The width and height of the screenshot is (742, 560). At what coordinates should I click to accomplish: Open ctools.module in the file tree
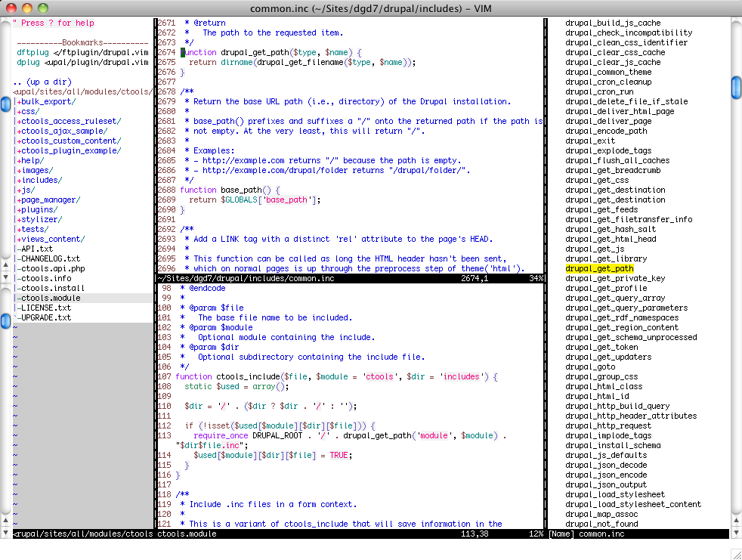(50, 298)
